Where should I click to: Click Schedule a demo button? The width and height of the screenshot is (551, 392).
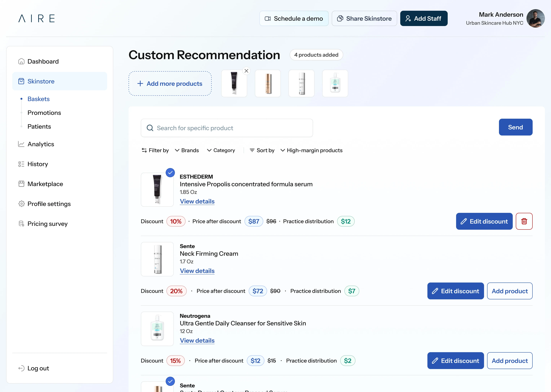[294, 18]
